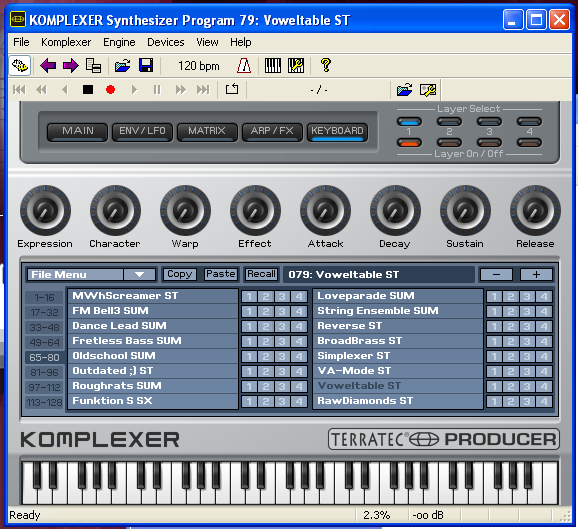Open the View menu

point(207,42)
